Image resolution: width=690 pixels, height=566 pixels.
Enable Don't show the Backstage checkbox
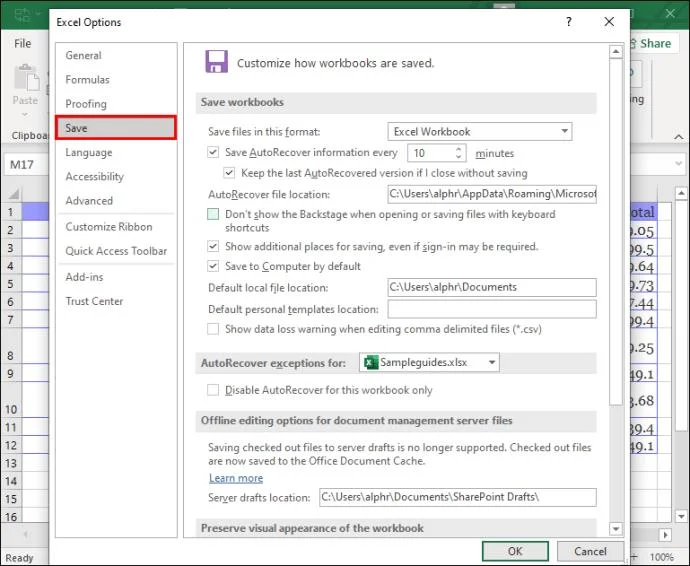pos(213,214)
